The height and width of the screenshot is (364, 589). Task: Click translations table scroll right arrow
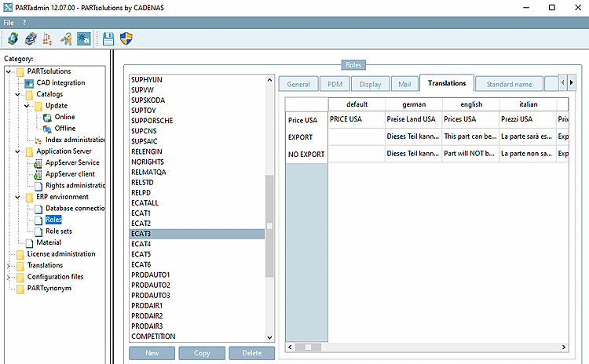point(563,347)
